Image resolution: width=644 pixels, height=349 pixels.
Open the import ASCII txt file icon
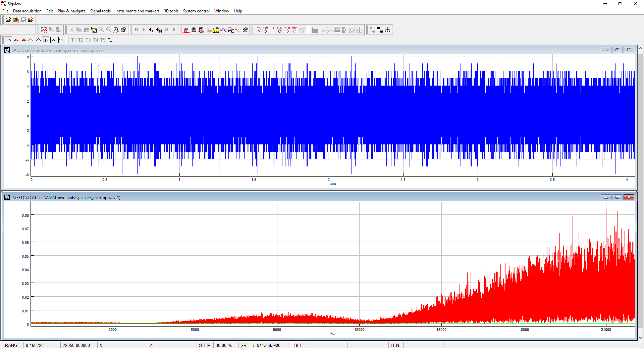[x=16, y=20]
